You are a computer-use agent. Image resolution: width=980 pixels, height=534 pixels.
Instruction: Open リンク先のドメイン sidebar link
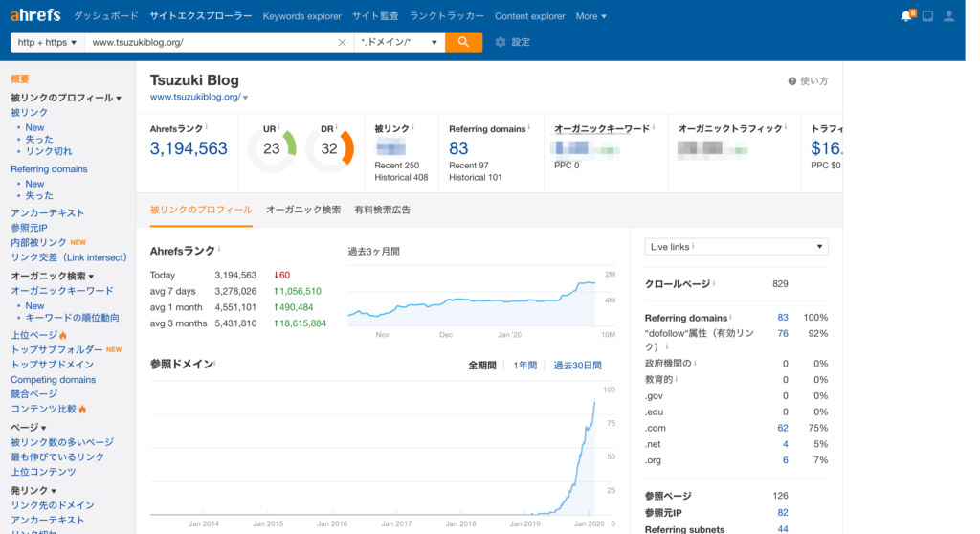[53, 505]
